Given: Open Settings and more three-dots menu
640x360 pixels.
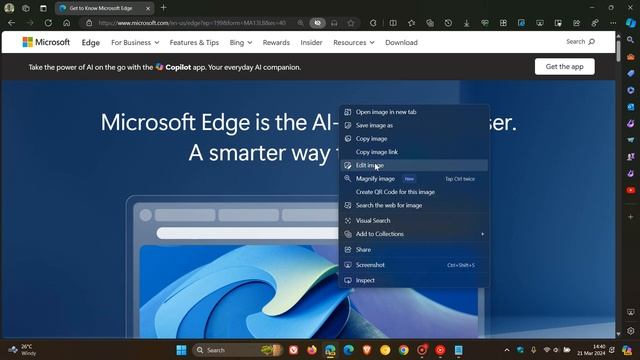Looking at the screenshot, I should tap(613, 23).
